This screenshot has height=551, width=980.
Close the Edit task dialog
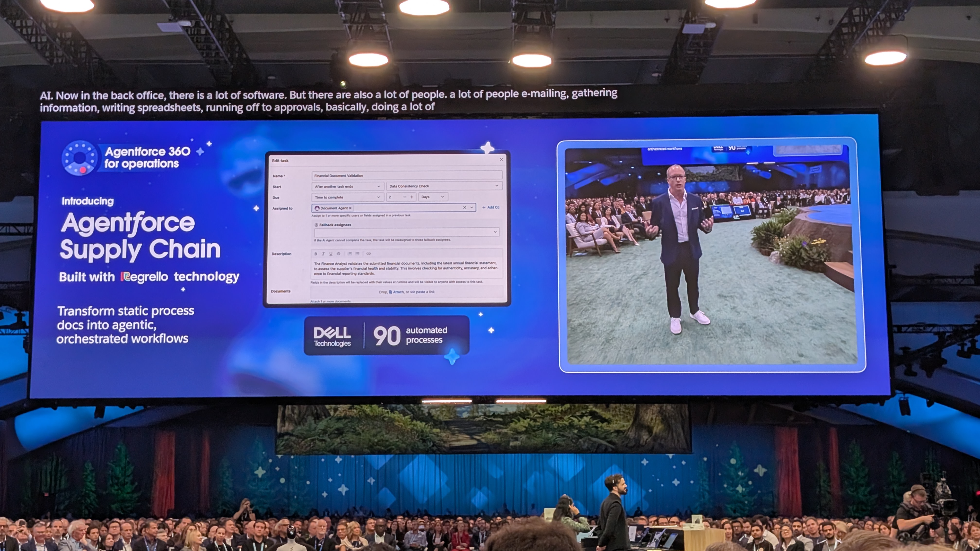[501, 159]
